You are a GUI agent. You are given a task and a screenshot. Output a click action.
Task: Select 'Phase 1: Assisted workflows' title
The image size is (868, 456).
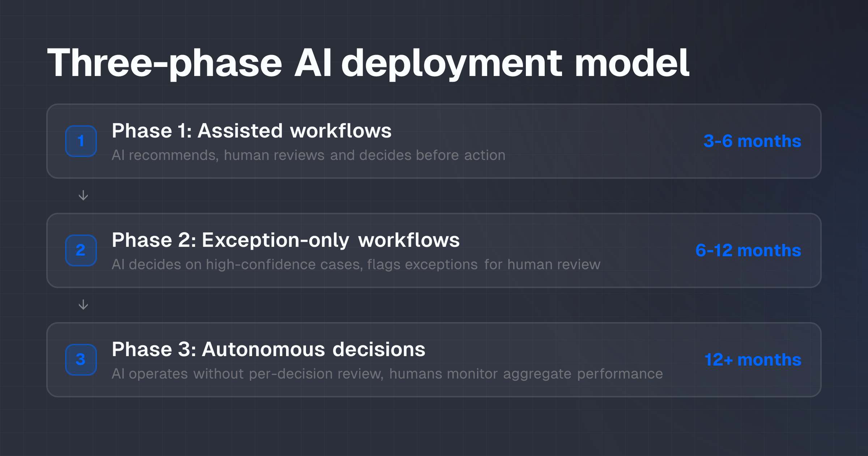point(252,131)
